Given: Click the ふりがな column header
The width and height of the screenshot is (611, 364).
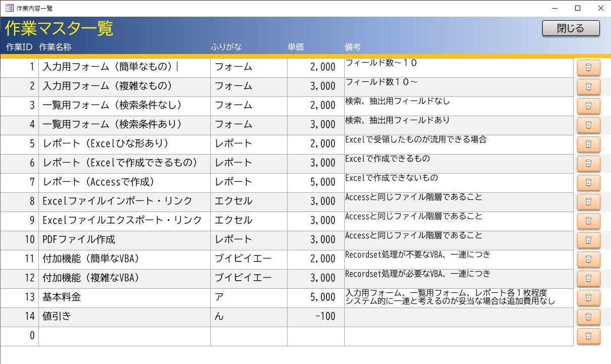Looking at the screenshot, I should [x=226, y=47].
